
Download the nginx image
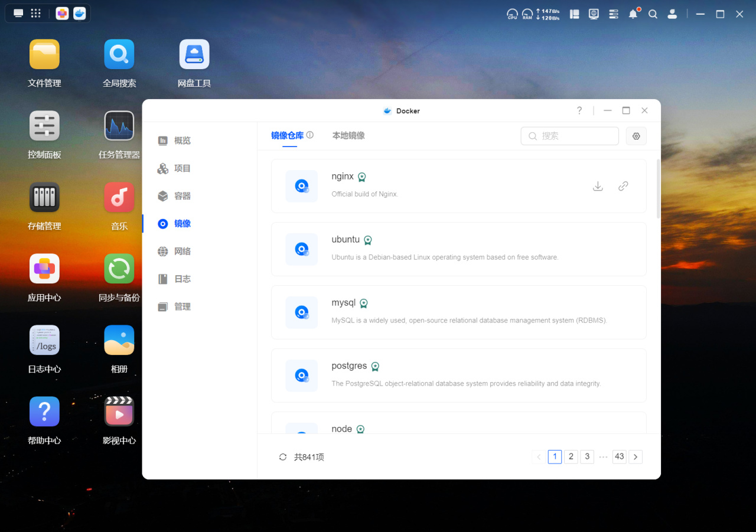coord(598,186)
